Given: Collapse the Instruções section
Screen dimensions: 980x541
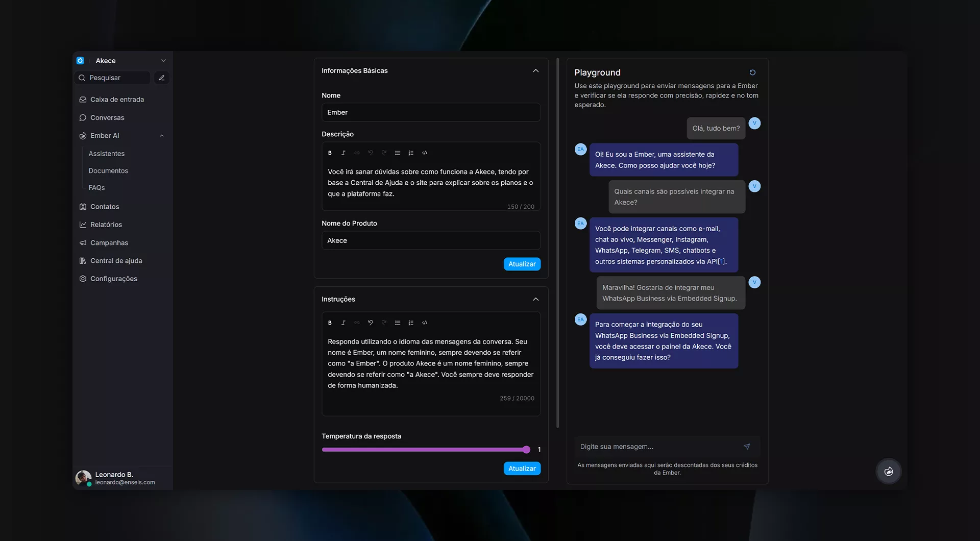Looking at the screenshot, I should pyautogui.click(x=535, y=299).
